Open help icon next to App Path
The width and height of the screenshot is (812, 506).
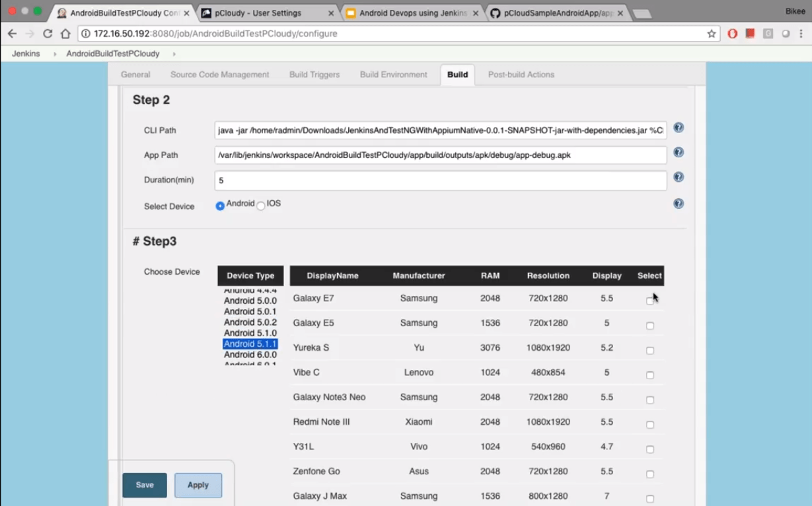(679, 153)
